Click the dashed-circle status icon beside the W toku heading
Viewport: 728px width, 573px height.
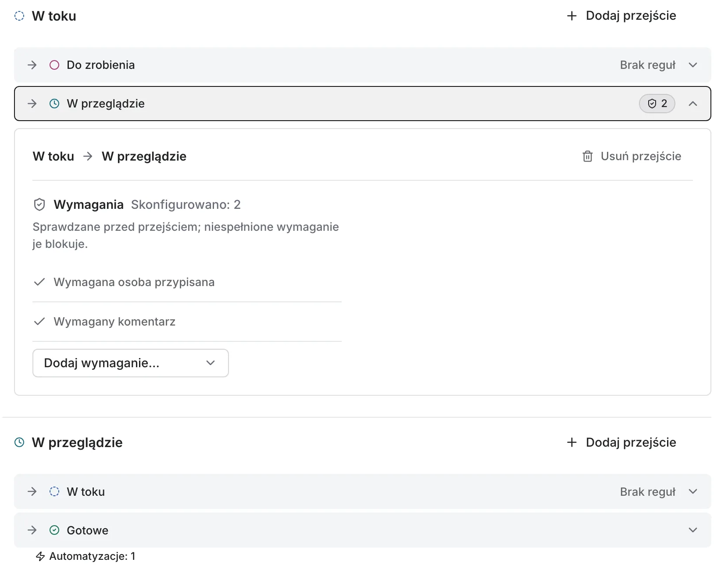[19, 16]
